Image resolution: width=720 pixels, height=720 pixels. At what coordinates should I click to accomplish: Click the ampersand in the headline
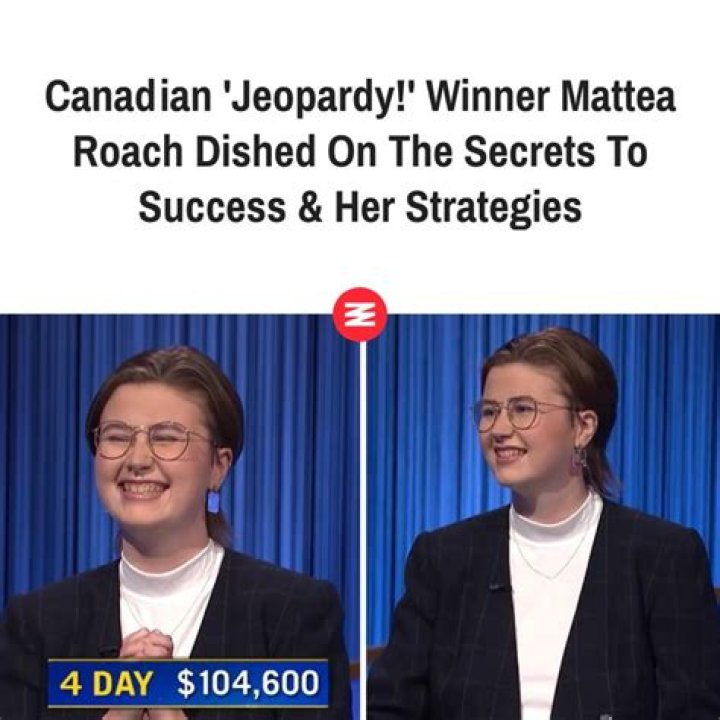click(310, 208)
